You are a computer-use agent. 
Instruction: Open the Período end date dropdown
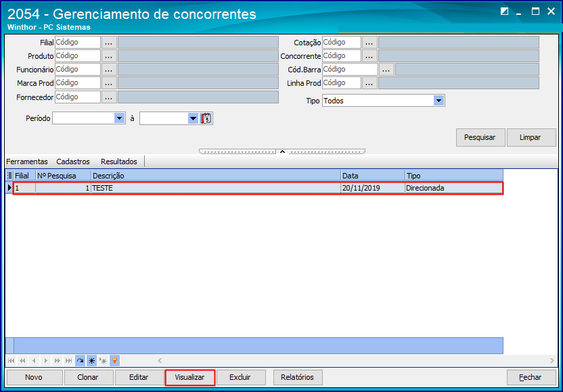coord(193,118)
